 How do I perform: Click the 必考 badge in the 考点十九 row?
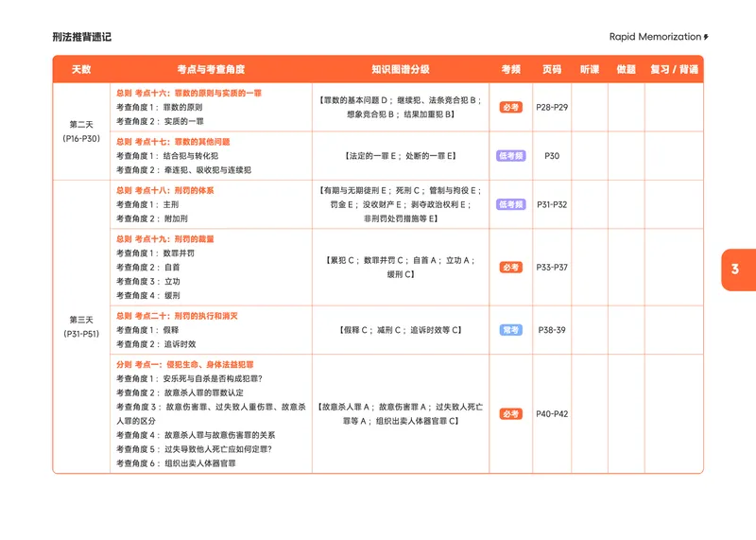510,268
